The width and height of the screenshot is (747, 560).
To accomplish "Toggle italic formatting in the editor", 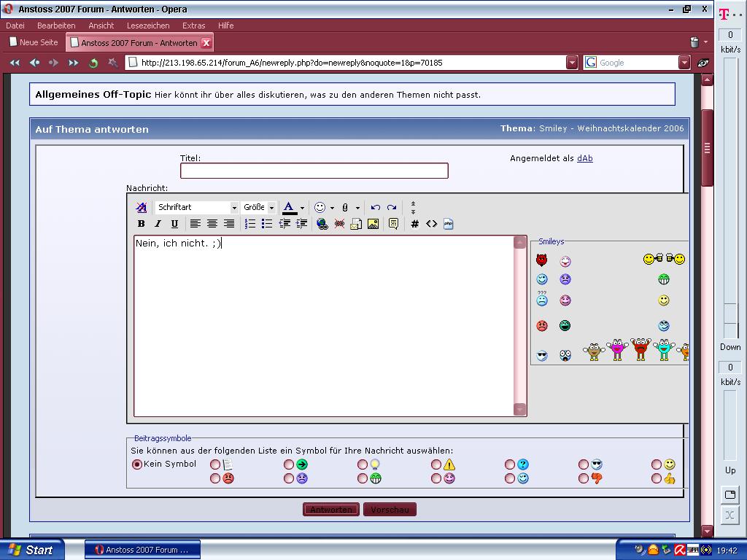I will (x=158, y=224).
